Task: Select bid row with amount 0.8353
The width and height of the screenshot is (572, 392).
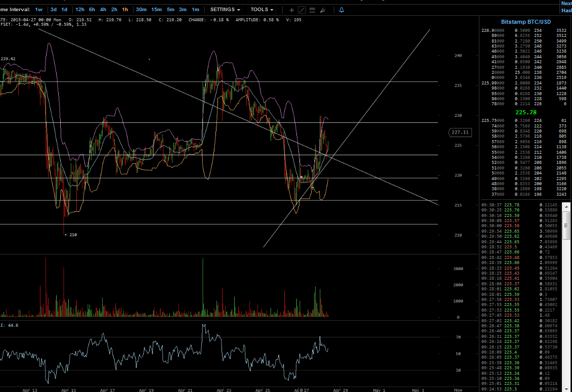Action: (x=524, y=184)
